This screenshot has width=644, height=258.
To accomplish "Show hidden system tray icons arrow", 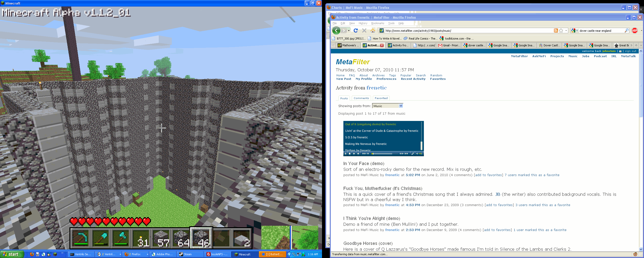I will pyautogui.click(x=289, y=254).
